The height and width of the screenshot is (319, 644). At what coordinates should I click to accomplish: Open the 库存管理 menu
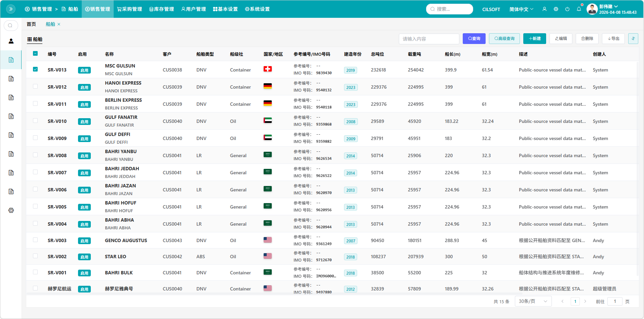click(x=162, y=9)
